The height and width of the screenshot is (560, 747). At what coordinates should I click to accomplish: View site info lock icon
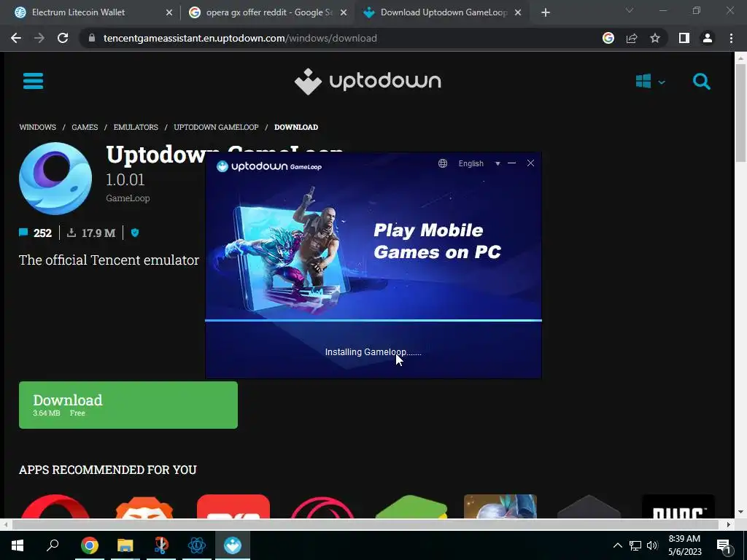pos(92,38)
